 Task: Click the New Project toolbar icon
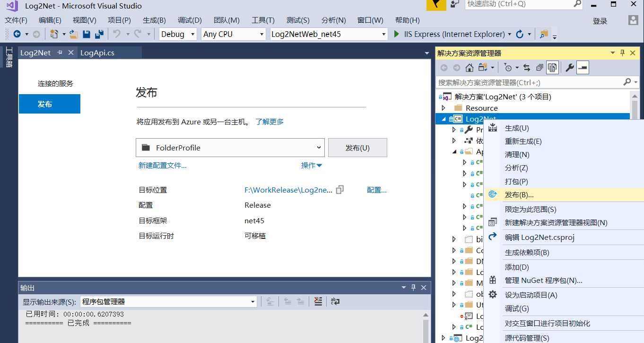(54, 34)
